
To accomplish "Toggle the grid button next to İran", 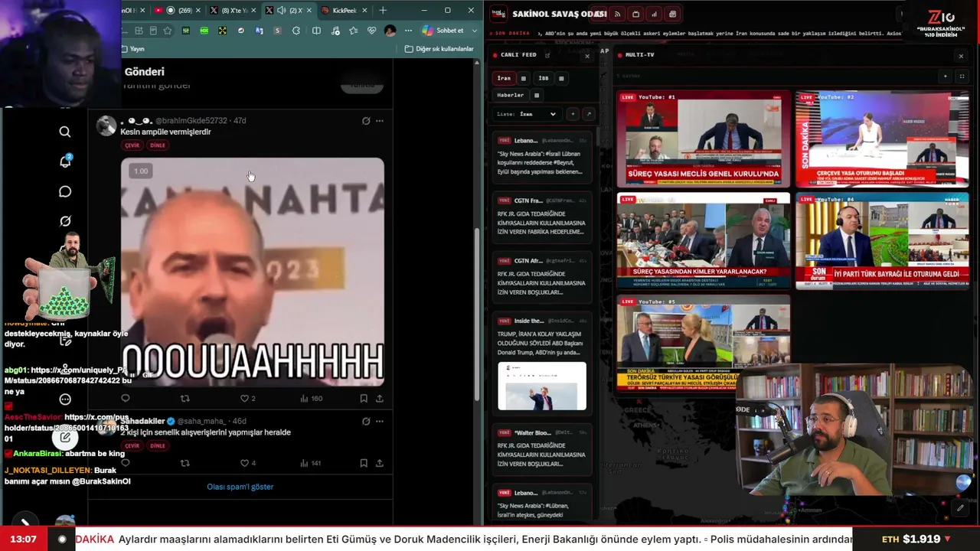I will (x=524, y=78).
